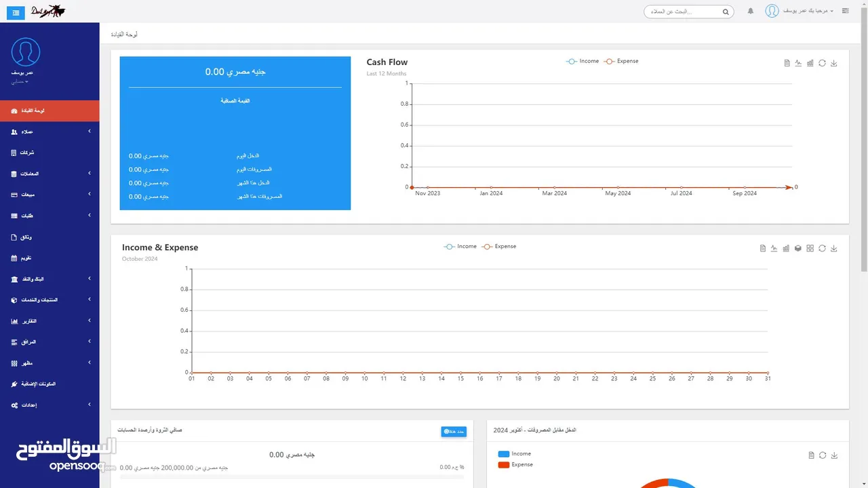Toggle the Expense series in the Cash Flow legend
The width and height of the screenshot is (868, 488).
click(621, 61)
